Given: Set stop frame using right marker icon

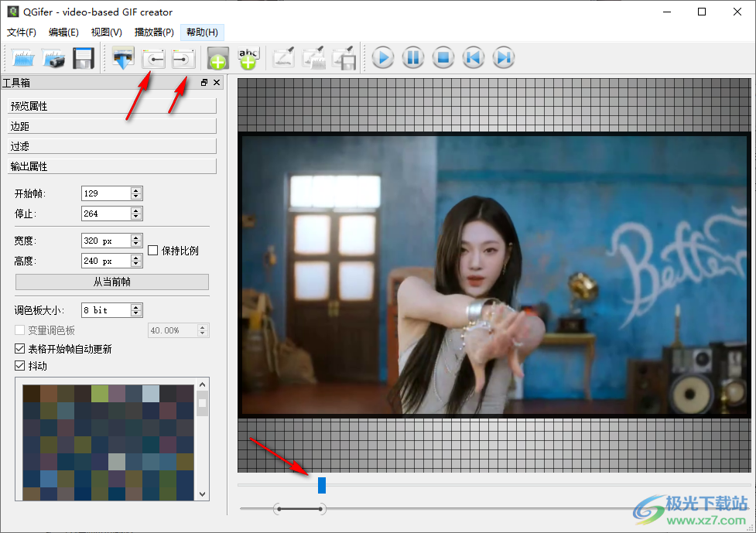Looking at the screenshot, I should [x=183, y=58].
